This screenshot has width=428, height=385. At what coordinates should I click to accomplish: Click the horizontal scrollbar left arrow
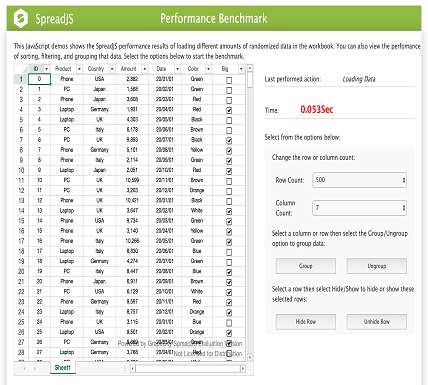[x=133, y=368]
